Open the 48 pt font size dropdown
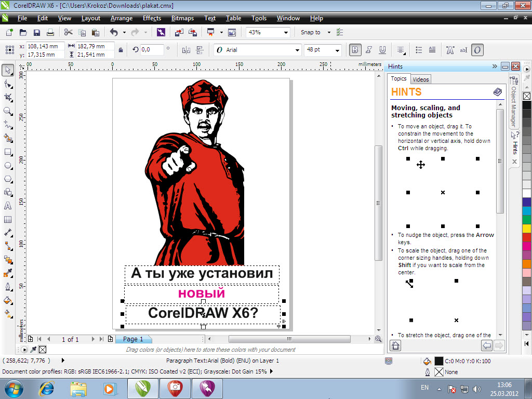532x399 pixels. [x=337, y=50]
